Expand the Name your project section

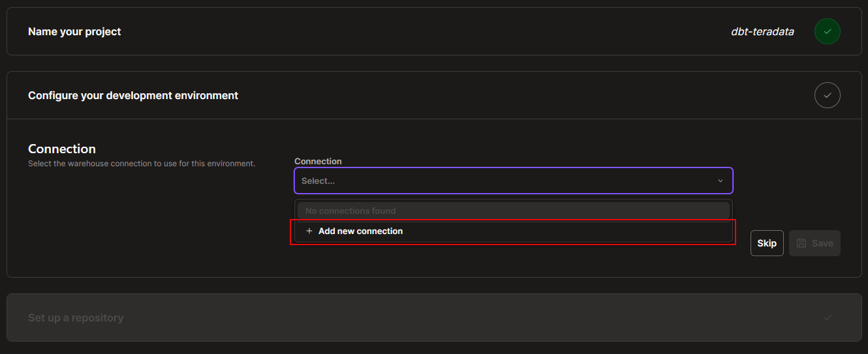pos(434,31)
